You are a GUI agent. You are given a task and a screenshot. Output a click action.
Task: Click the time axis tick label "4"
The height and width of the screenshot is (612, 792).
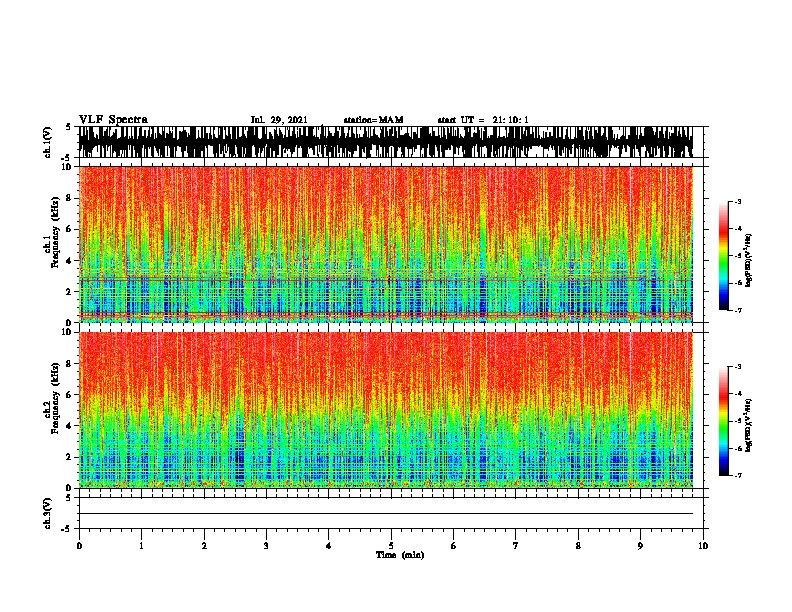point(329,546)
